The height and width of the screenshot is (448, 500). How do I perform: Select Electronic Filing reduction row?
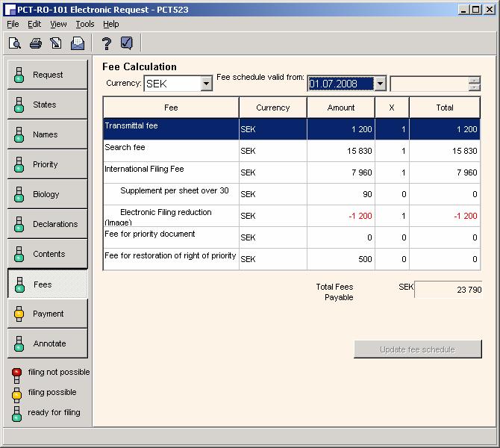292,216
